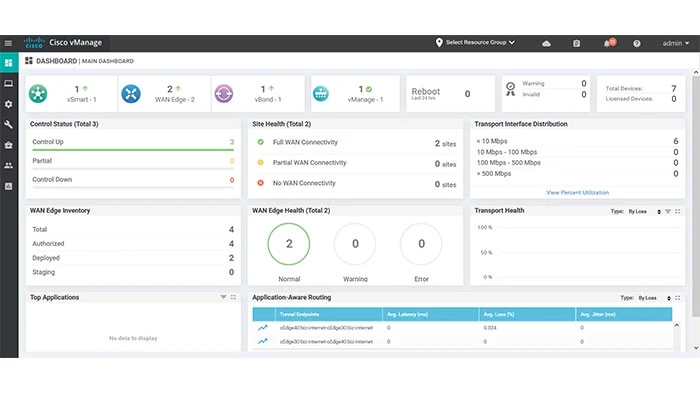Open the hamburger navigation menu
The width and height of the screenshot is (700, 394).
click(8, 43)
